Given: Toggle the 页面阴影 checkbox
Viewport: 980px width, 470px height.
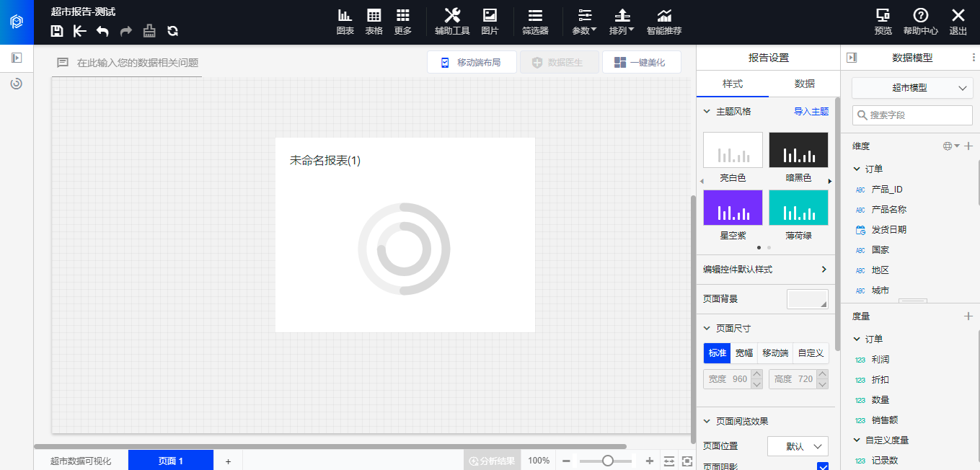Looking at the screenshot, I should click(822, 466).
